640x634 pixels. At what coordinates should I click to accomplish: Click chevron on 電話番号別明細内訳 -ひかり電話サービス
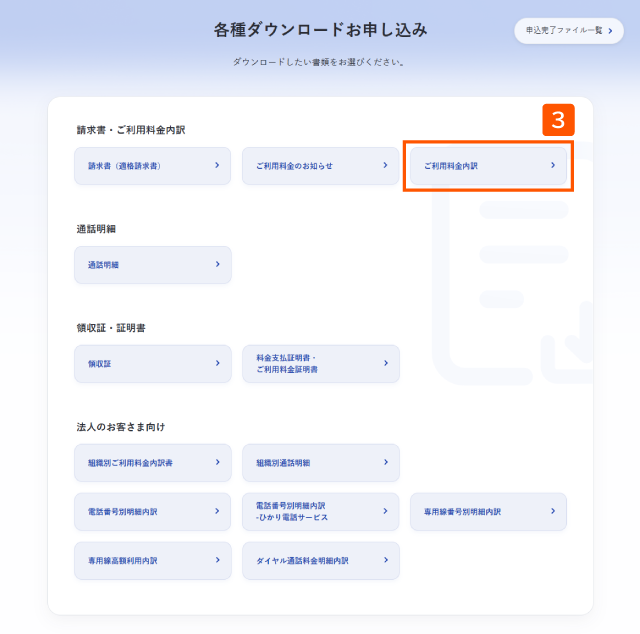coord(385,511)
